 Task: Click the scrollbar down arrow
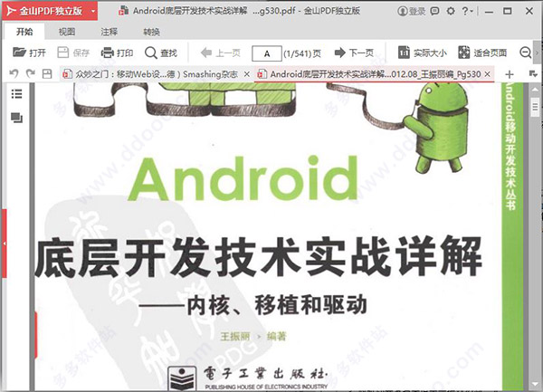tap(536, 384)
